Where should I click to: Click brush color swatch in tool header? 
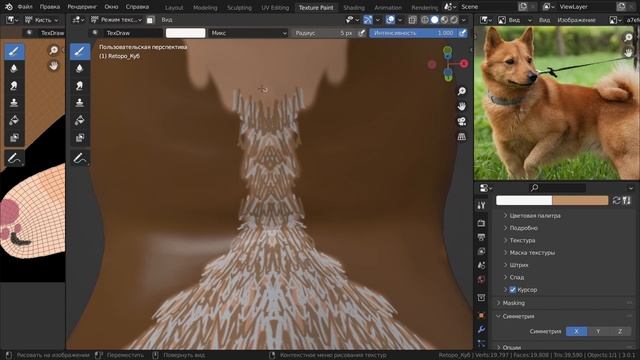click(185, 33)
